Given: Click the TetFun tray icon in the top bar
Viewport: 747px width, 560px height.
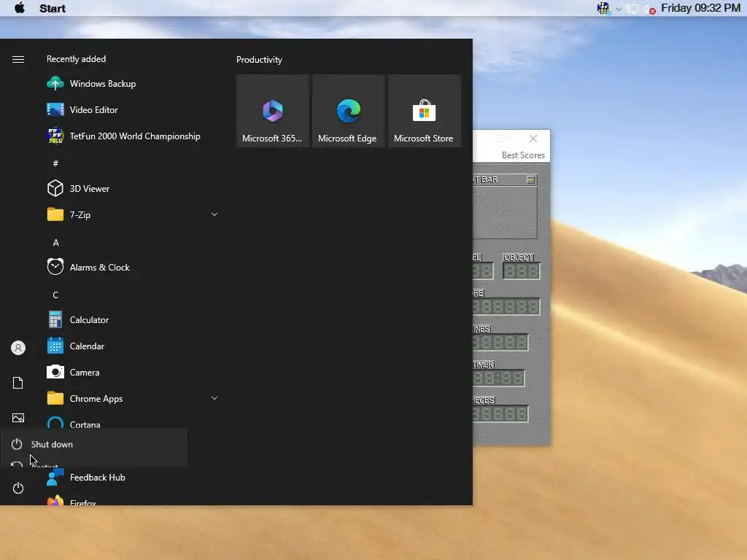Looking at the screenshot, I should coord(603,8).
